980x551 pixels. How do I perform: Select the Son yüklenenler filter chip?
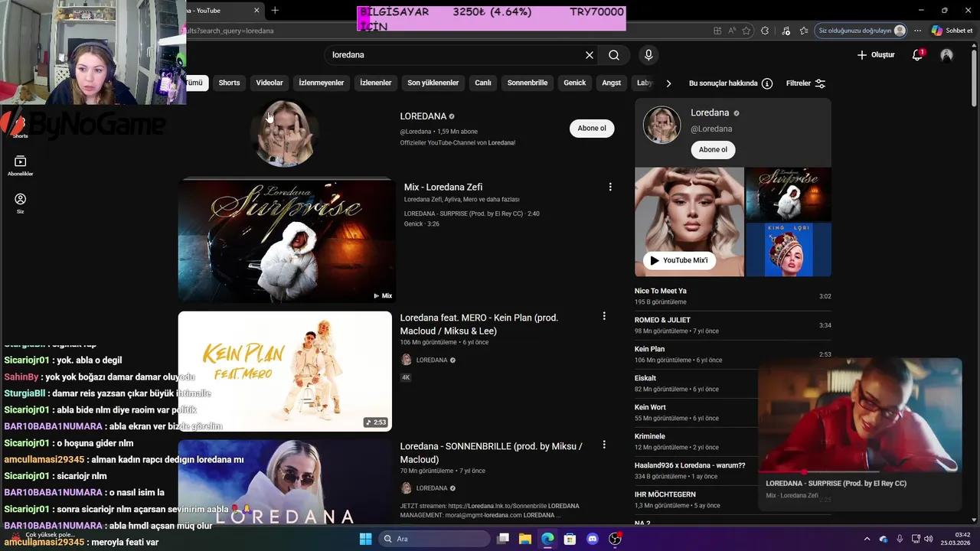433,83
